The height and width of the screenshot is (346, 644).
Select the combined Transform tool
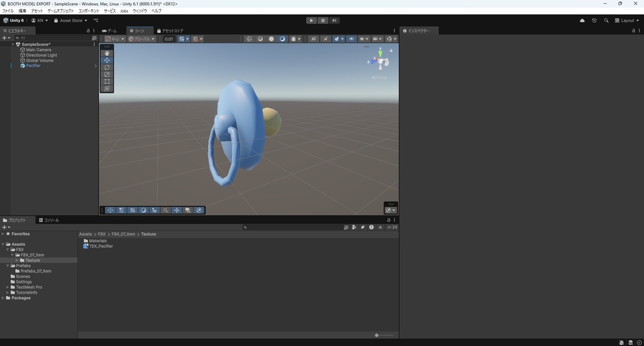pos(107,88)
